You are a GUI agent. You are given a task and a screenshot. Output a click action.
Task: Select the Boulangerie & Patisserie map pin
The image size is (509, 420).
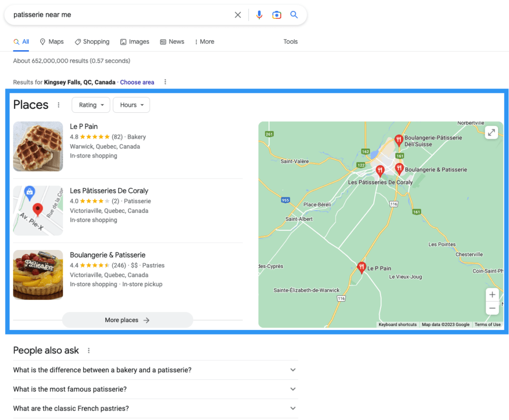[x=399, y=169]
